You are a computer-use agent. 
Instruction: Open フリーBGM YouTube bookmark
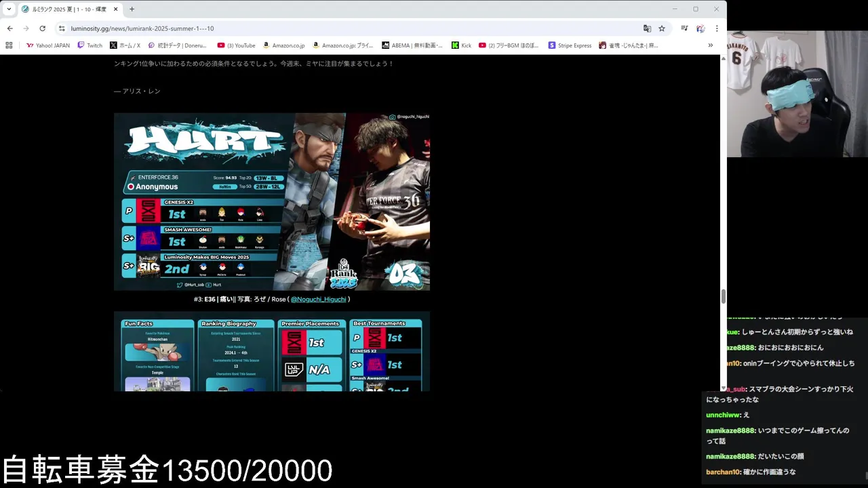click(x=509, y=45)
